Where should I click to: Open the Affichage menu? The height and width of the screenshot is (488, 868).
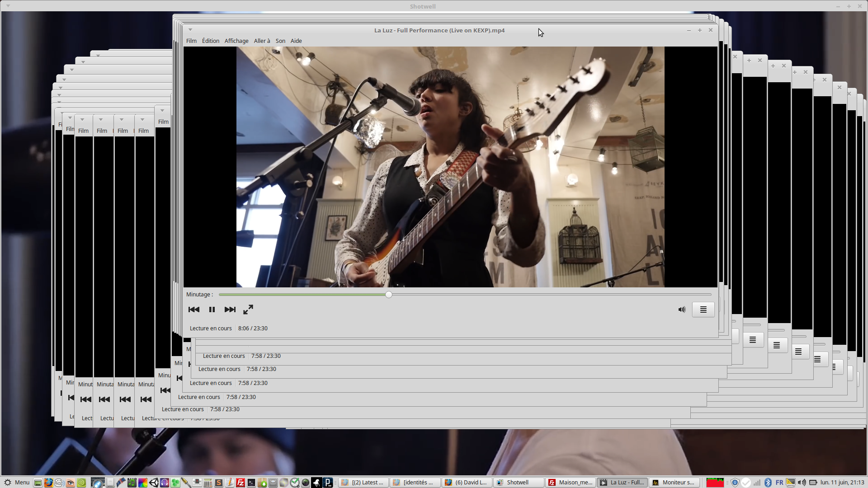click(x=236, y=41)
